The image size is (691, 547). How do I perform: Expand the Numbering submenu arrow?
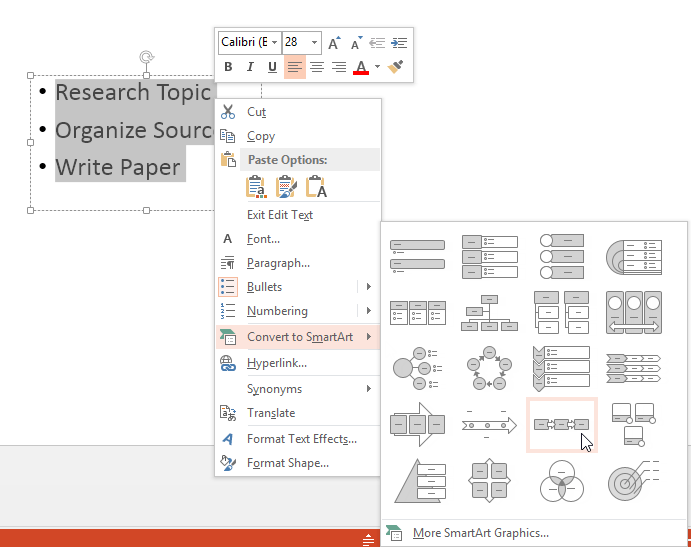click(x=369, y=311)
